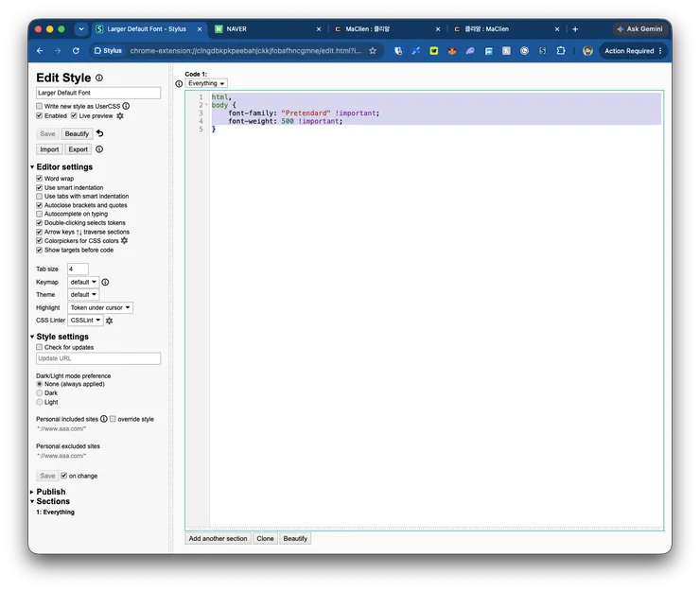Open the Stylus extension toolbar icon
This screenshot has width=700, height=591.
542,51
